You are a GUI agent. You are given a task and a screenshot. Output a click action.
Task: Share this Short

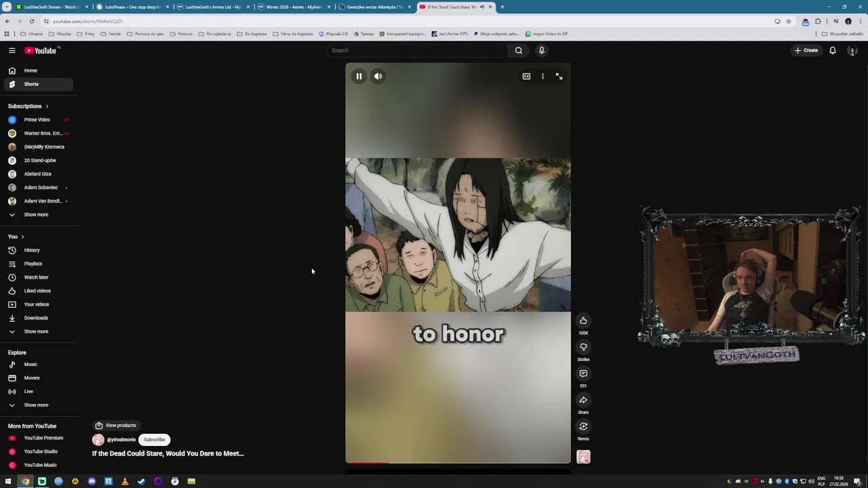point(583,400)
